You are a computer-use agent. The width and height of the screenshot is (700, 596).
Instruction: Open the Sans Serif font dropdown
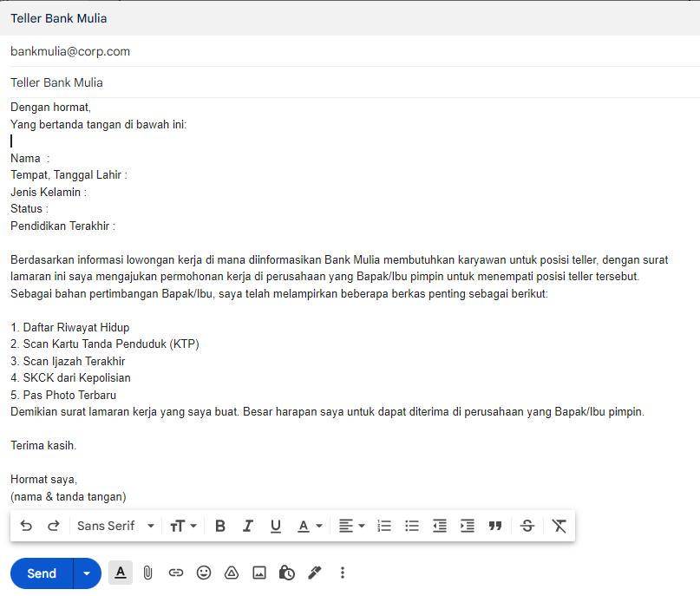[x=115, y=526]
